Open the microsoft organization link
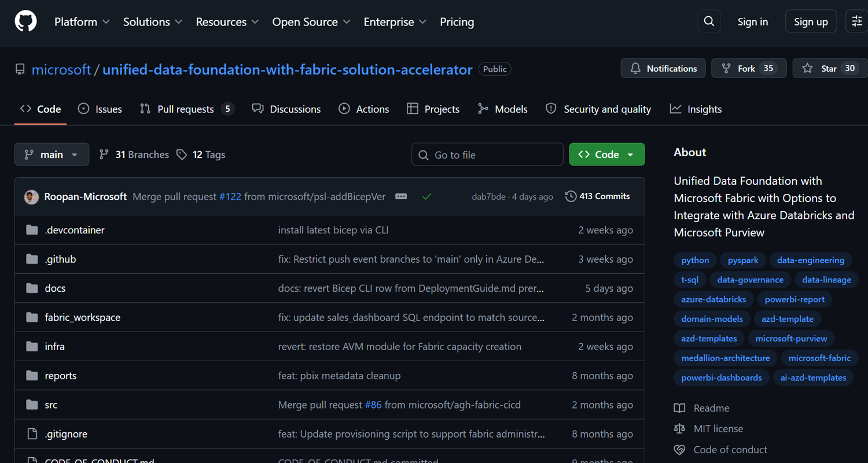 pos(61,69)
